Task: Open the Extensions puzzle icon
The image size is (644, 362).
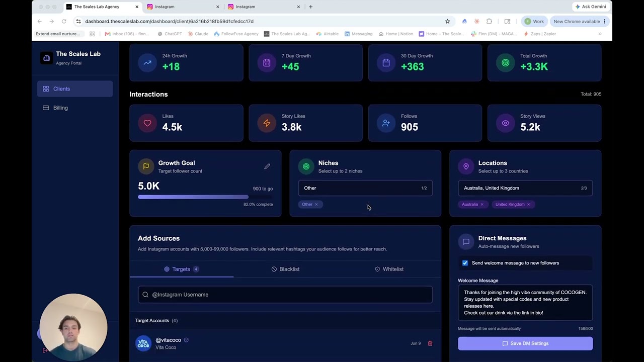Action: point(489,21)
